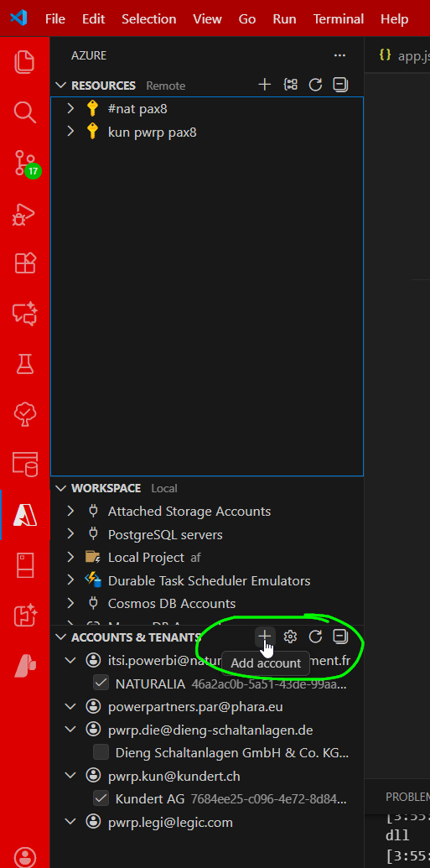Expand Durable Task Scheduler Emulators node
The height and width of the screenshot is (868, 430).
pos(70,580)
